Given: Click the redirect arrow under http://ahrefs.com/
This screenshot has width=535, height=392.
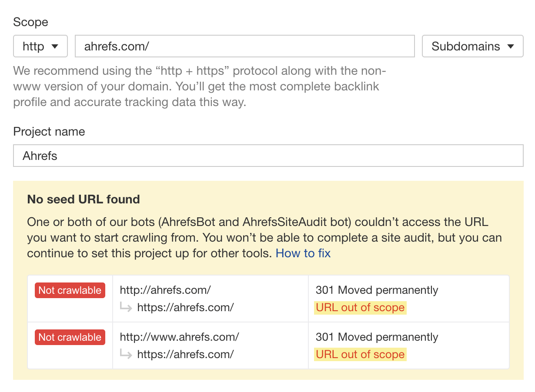Looking at the screenshot, I should (126, 307).
